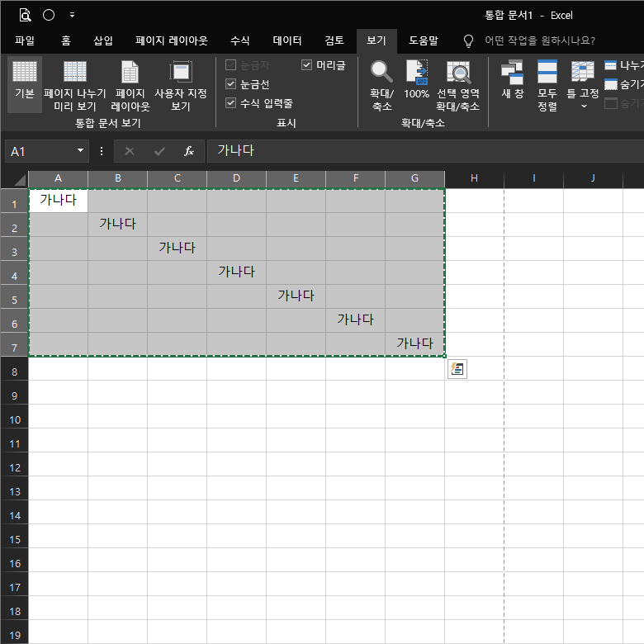This screenshot has width=644, height=644.
Task: Open the 도움말 tab
Action: [x=424, y=40]
